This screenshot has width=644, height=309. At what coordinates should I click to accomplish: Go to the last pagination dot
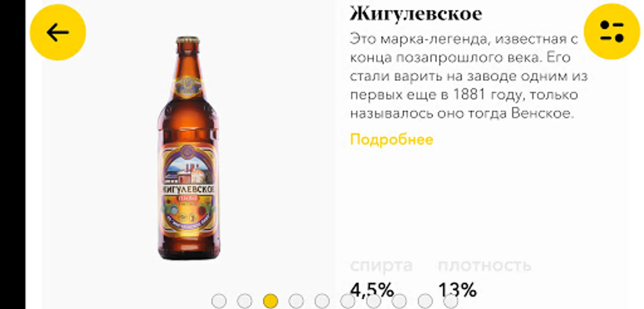(451, 301)
